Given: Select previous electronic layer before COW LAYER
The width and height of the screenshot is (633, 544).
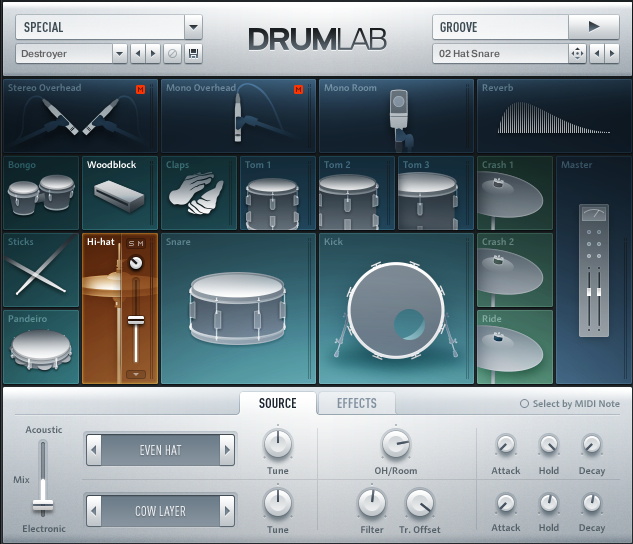Looking at the screenshot, I should coord(94,511).
